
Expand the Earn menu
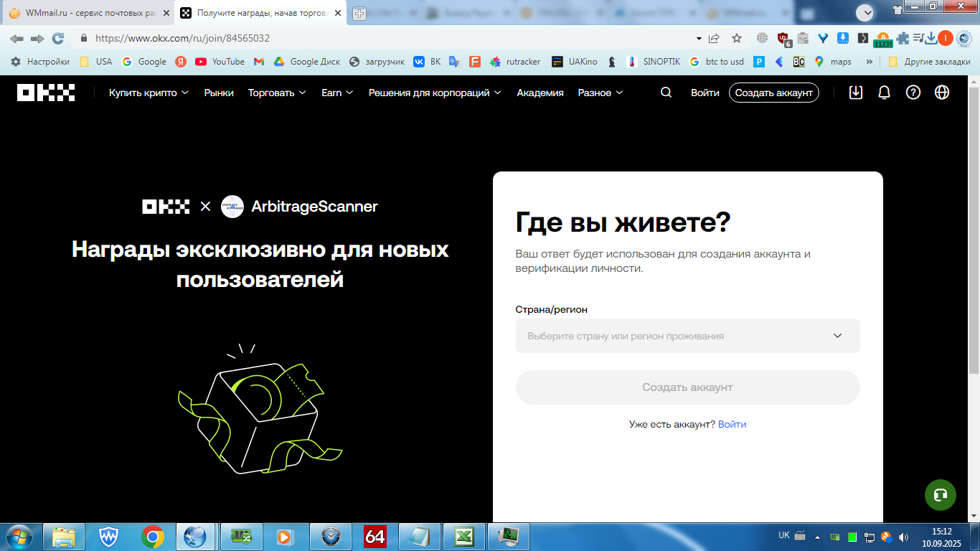337,93
